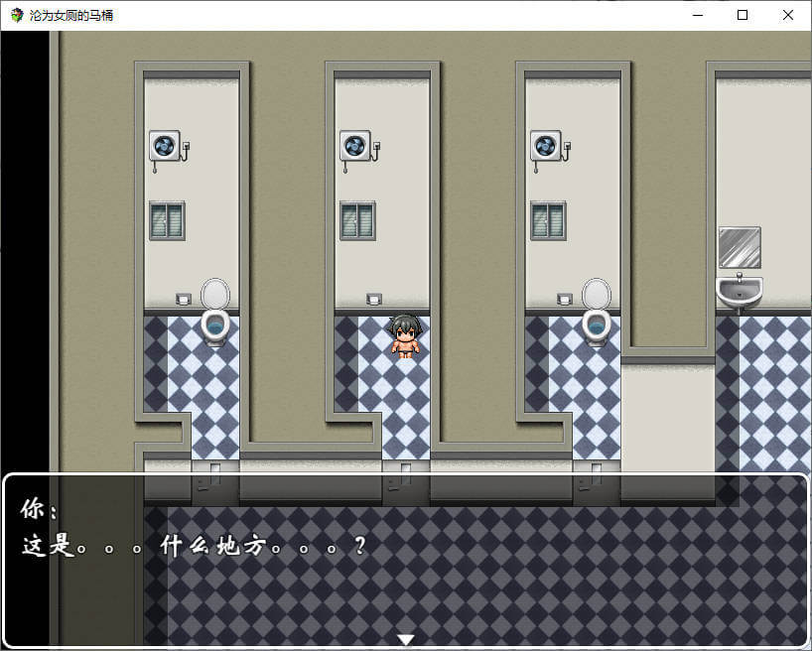The image size is (812, 651).
Task: Click the toilet in the third stall
Action: [596, 312]
